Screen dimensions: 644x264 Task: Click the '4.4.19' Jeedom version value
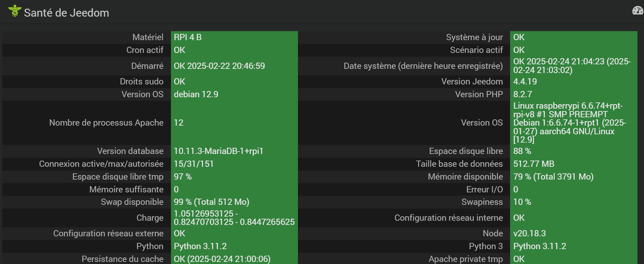point(525,81)
